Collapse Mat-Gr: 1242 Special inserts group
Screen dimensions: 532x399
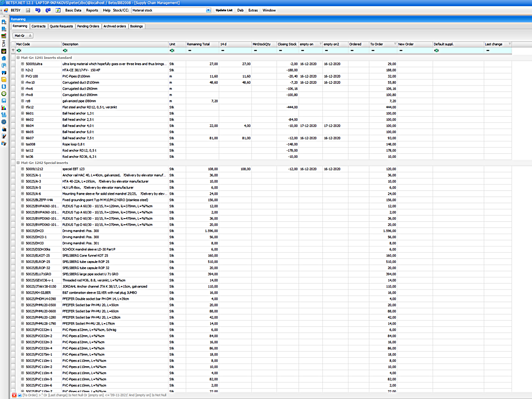18,163
